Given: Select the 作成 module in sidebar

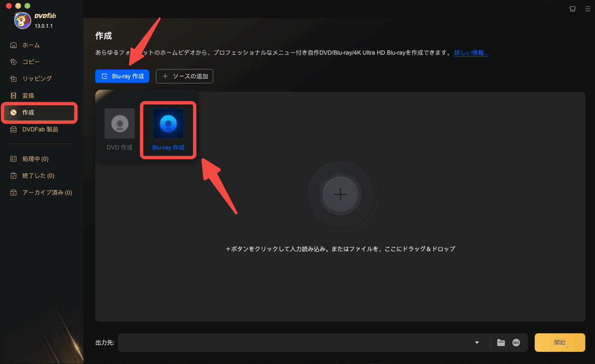Looking at the screenshot, I should (x=40, y=113).
